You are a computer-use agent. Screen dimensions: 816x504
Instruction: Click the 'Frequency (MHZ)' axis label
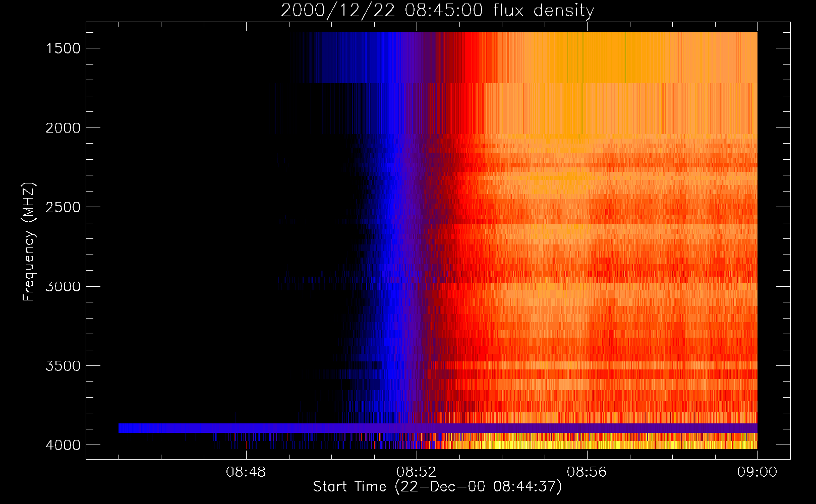click(29, 242)
